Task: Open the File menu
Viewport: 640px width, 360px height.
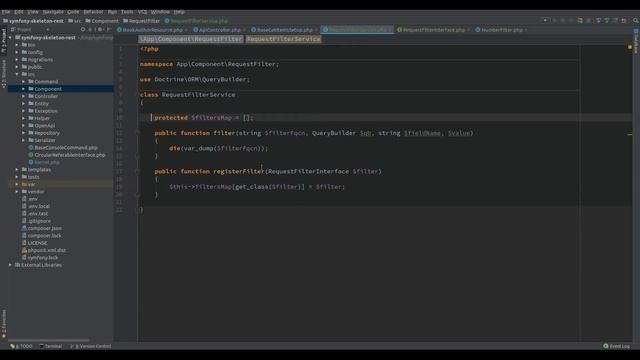Action: coord(6,12)
